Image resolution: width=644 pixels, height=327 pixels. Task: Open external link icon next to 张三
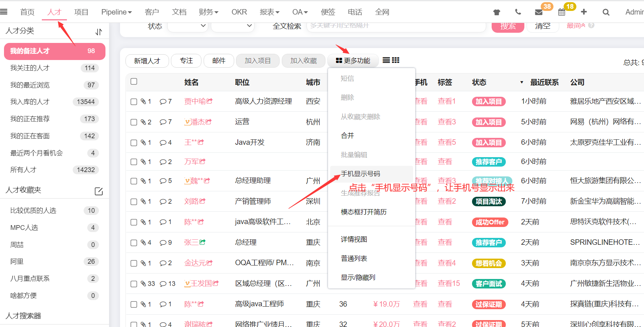pos(203,242)
